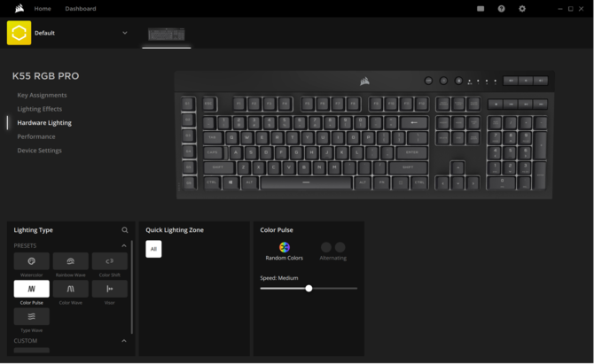
Task: Click the F1 key on keyboard
Action: click(239, 104)
